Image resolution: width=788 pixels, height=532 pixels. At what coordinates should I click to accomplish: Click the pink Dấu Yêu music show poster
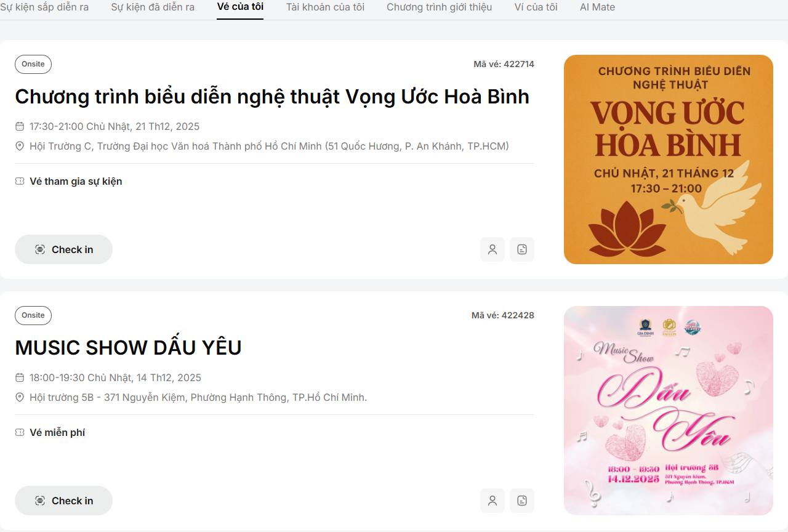click(668, 411)
